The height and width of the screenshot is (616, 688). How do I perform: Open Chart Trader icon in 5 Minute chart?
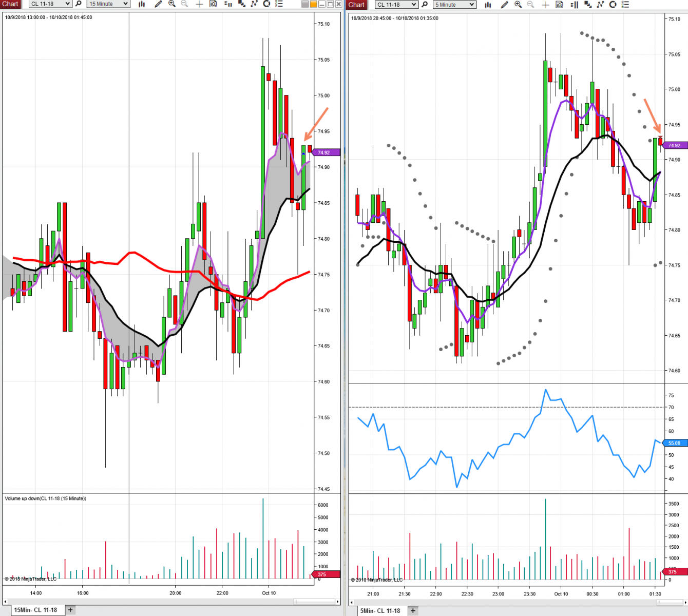coord(575,5)
